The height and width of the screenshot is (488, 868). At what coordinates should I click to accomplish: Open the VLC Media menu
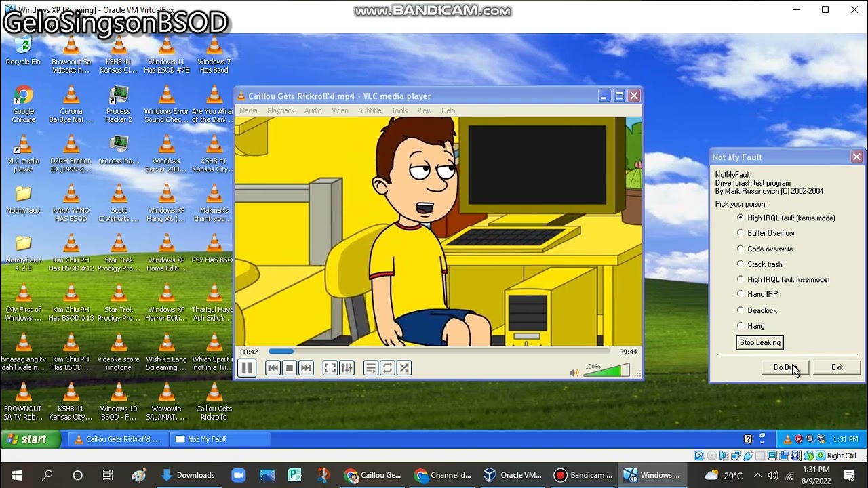(248, 110)
